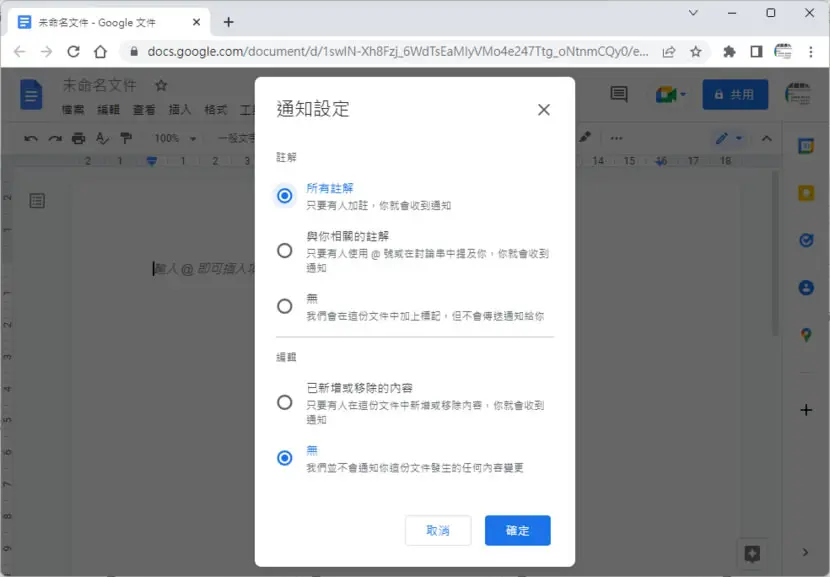Image resolution: width=830 pixels, height=577 pixels.
Task: Click the 取消 button
Action: 438,530
